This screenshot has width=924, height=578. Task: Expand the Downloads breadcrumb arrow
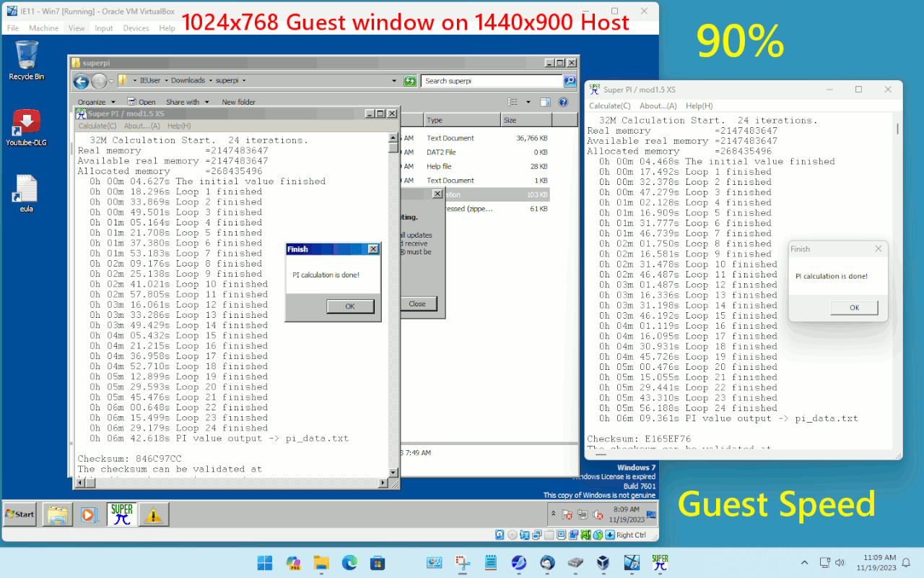click(210, 81)
